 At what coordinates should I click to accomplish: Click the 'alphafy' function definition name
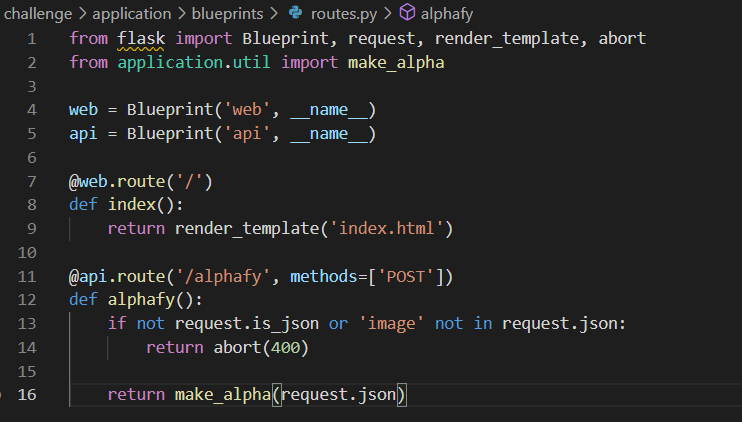141,299
